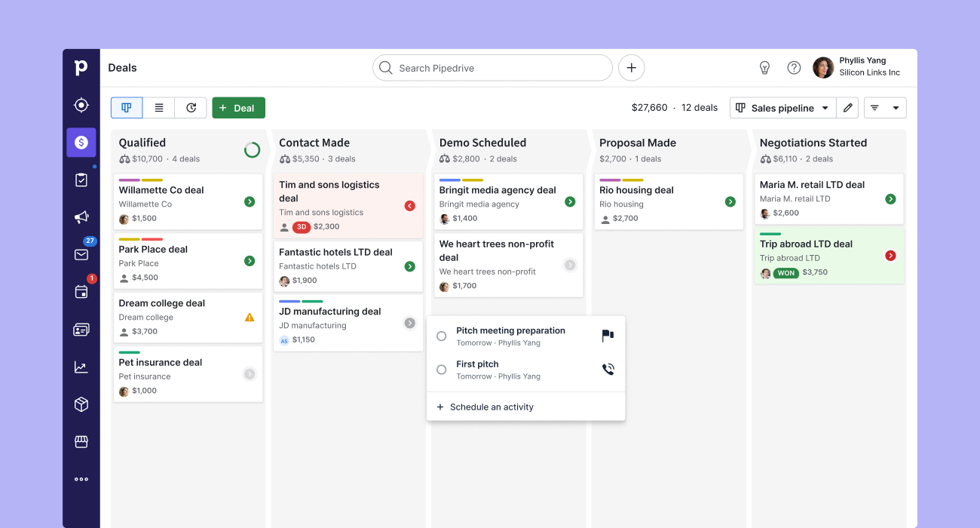Open Activities calendar icon in sidebar
The image size is (980, 528).
coord(81,292)
